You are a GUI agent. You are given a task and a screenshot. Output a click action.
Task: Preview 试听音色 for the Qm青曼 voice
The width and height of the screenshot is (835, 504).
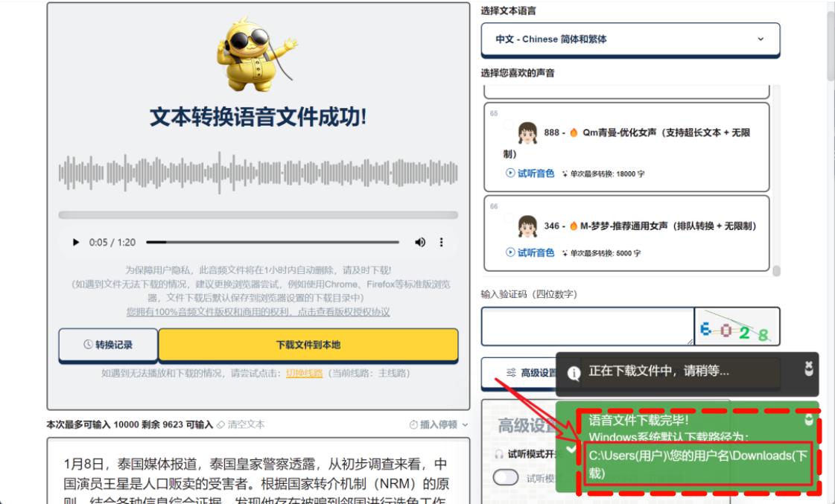pyautogui.click(x=530, y=173)
